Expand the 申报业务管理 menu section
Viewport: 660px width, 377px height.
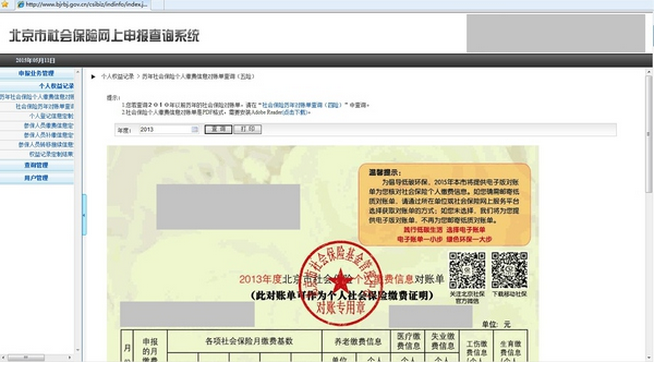point(36,73)
